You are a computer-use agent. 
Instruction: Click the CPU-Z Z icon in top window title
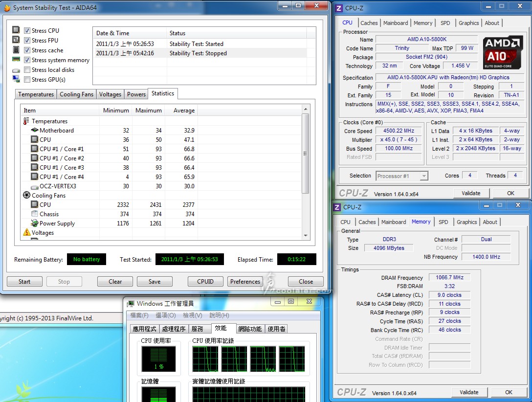pos(338,8)
